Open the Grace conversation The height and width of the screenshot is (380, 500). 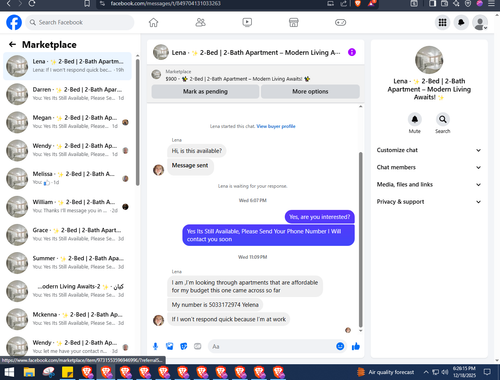[67, 234]
